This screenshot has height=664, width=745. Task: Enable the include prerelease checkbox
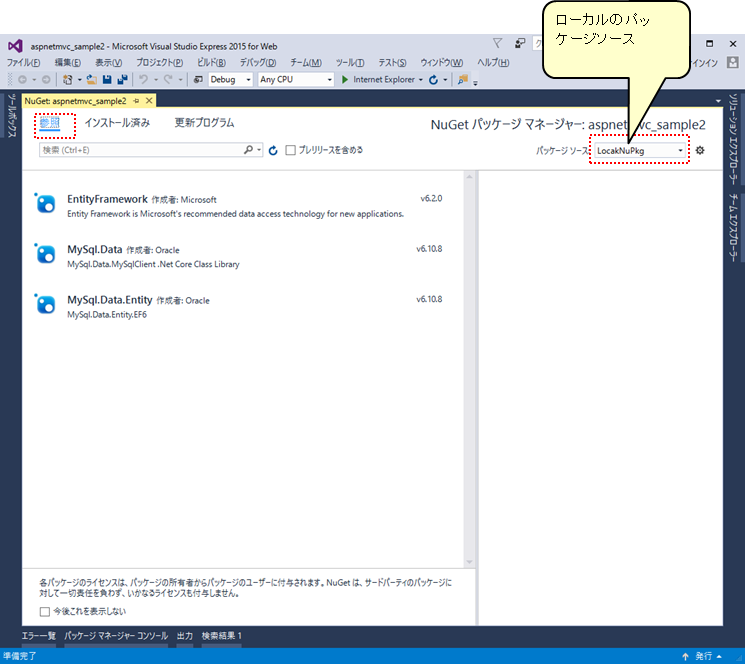pyautogui.click(x=290, y=150)
